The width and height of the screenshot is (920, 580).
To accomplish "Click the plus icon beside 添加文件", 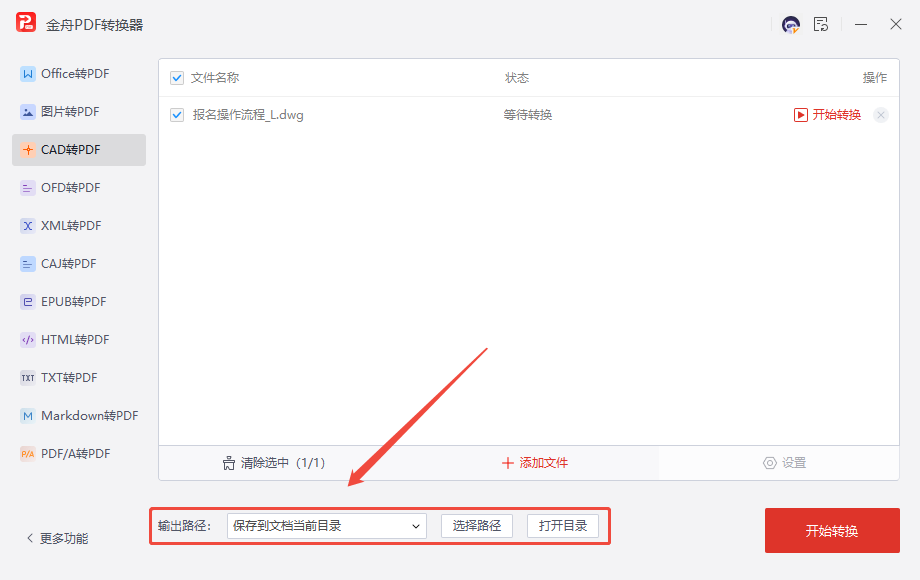I will (x=508, y=463).
